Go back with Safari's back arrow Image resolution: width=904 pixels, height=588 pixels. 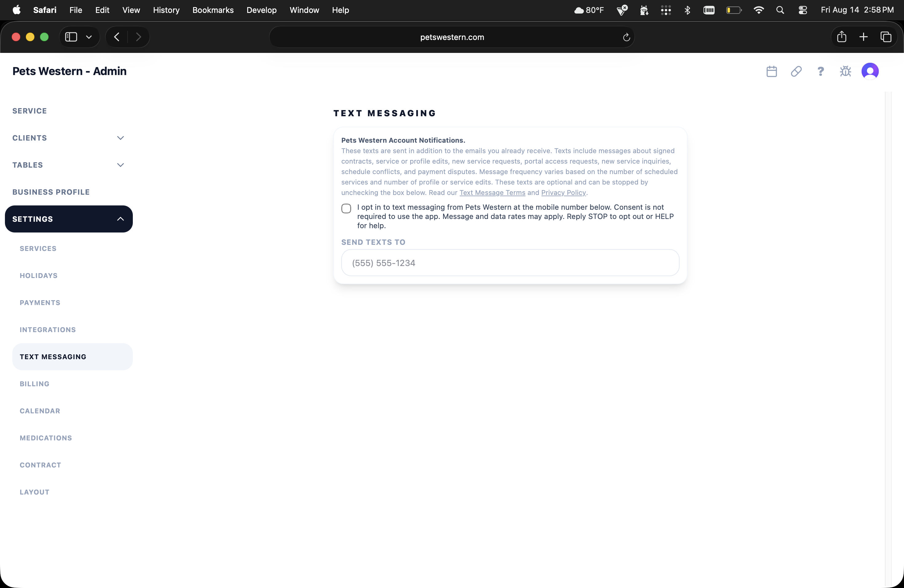click(117, 37)
